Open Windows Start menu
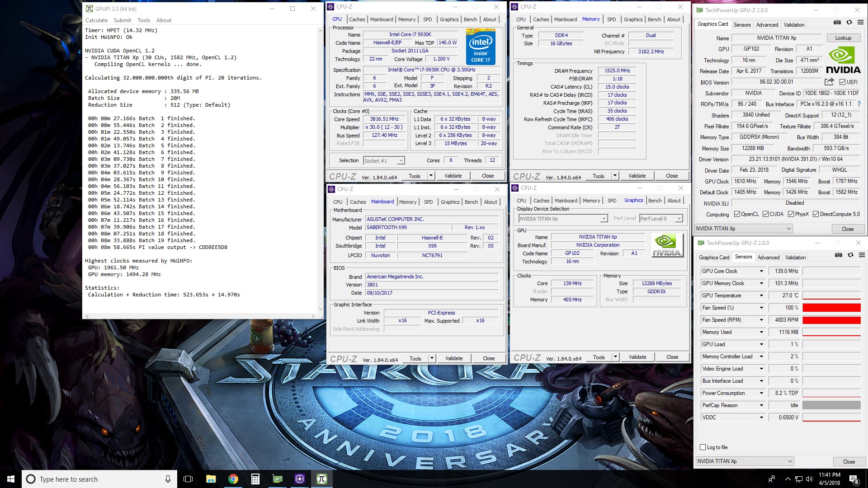 (x=11, y=479)
